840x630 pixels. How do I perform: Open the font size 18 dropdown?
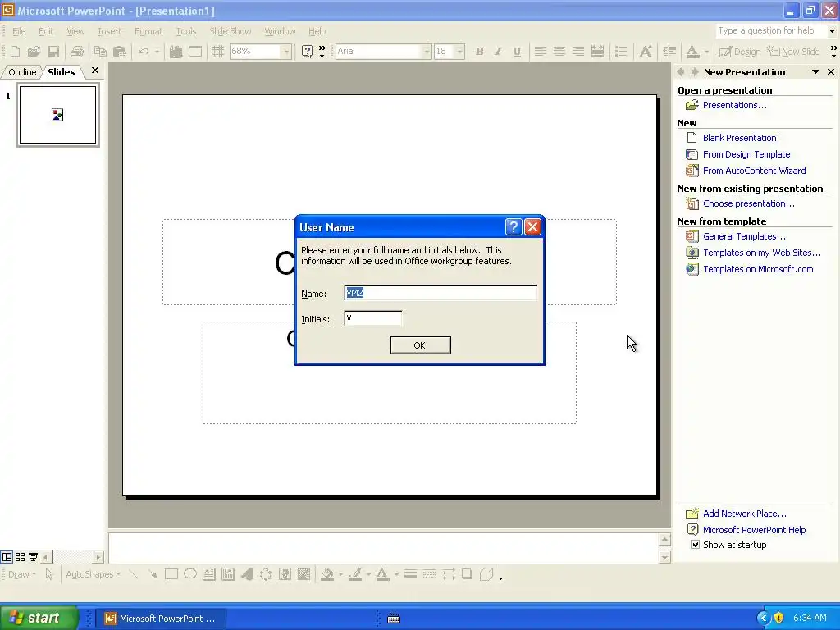(x=459, y=52)
